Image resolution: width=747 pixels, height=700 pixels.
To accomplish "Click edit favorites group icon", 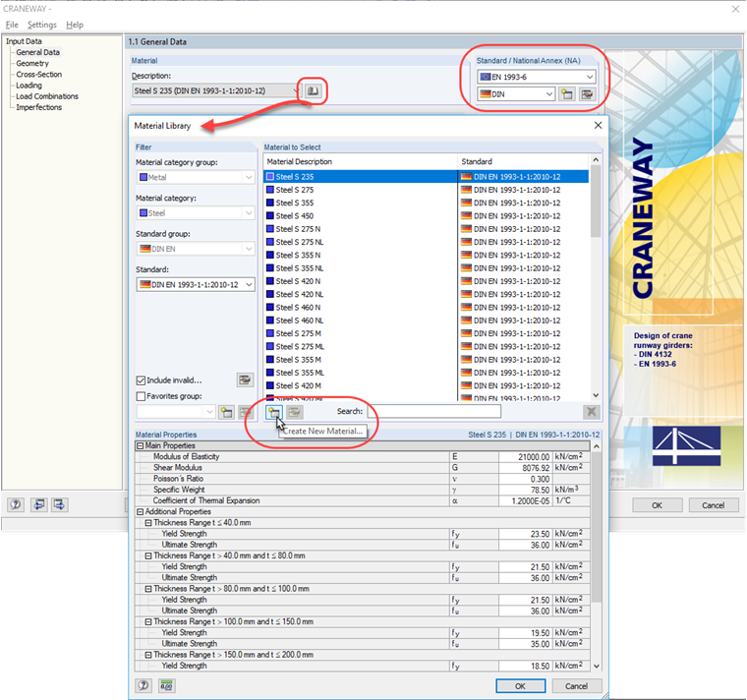I will point(246,412).
